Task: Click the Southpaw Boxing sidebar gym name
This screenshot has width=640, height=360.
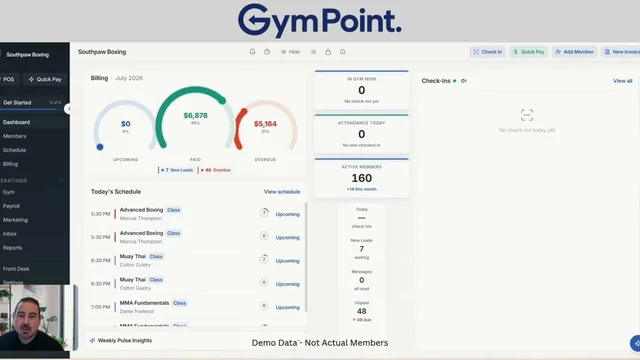Action: pyautogui.click(x=27, y=55)
